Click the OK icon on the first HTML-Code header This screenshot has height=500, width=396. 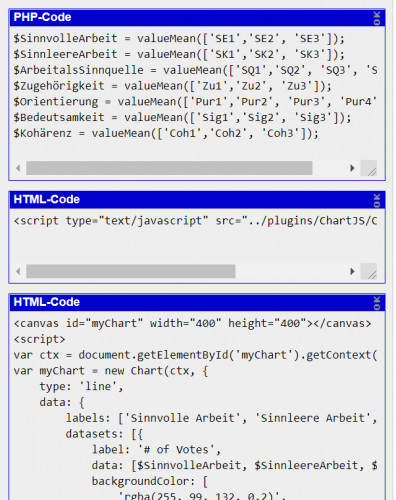[x=377, y=200]
